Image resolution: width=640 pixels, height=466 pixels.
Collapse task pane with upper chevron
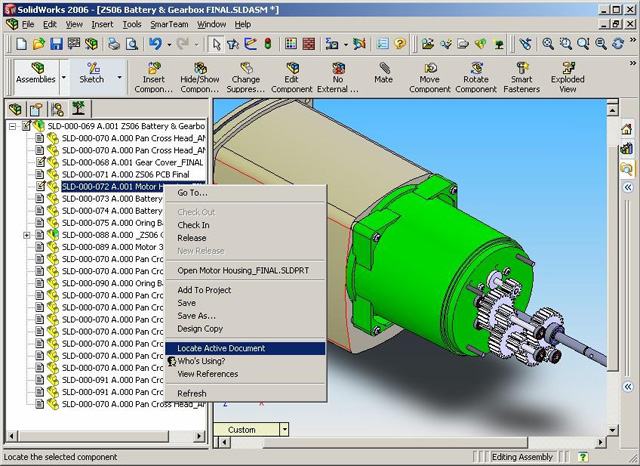(x=628, y=187)
